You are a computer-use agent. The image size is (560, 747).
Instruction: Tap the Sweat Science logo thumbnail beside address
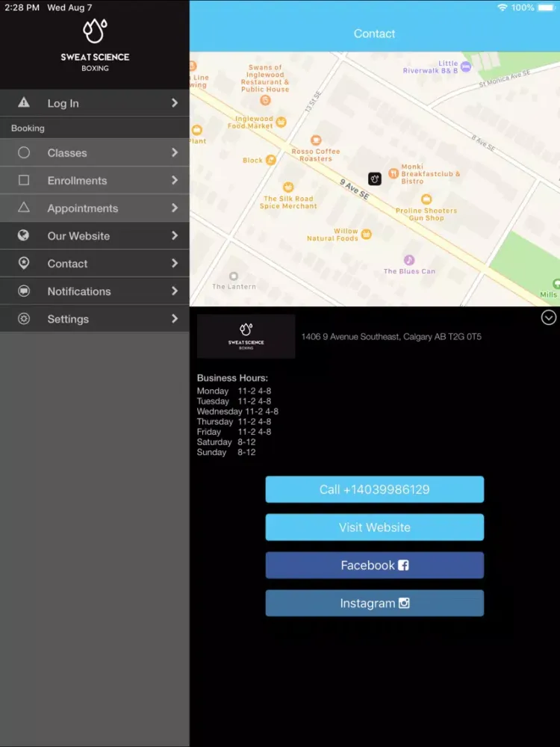pos(246,336)
